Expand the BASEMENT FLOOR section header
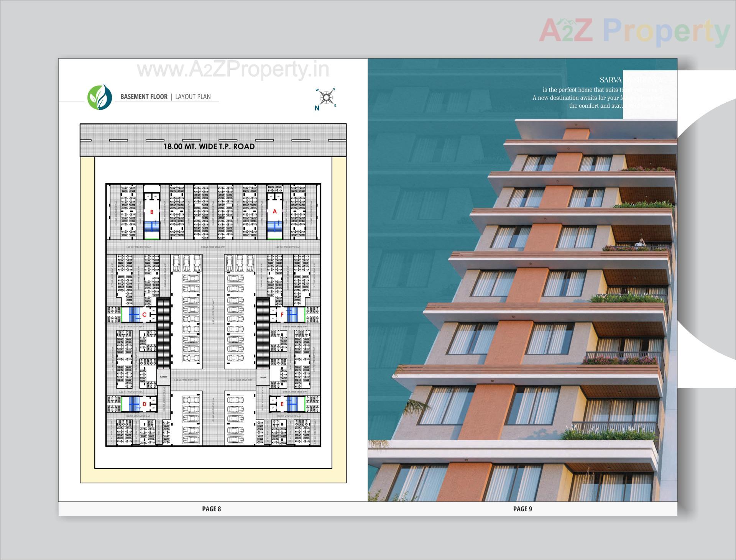Viewport: 736px width, 560px height. click(x=143, y=97)
